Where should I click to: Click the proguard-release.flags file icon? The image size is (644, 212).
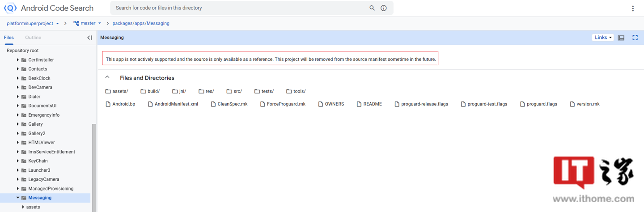point(397,104)
